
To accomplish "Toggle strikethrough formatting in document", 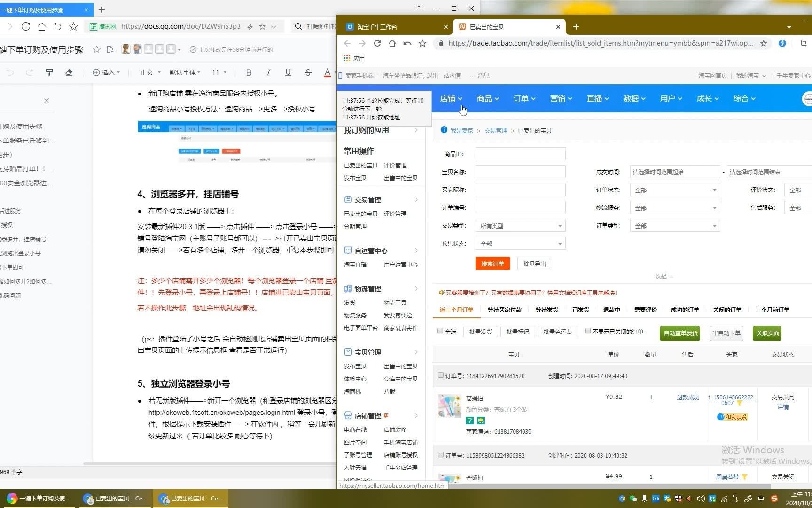I will [308, 72].
